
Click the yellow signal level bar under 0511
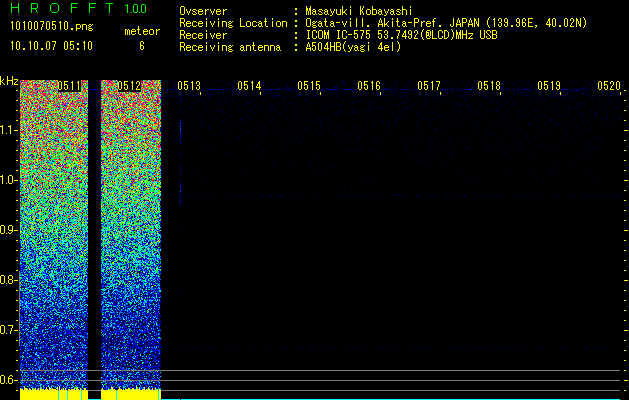pos(54,394)
